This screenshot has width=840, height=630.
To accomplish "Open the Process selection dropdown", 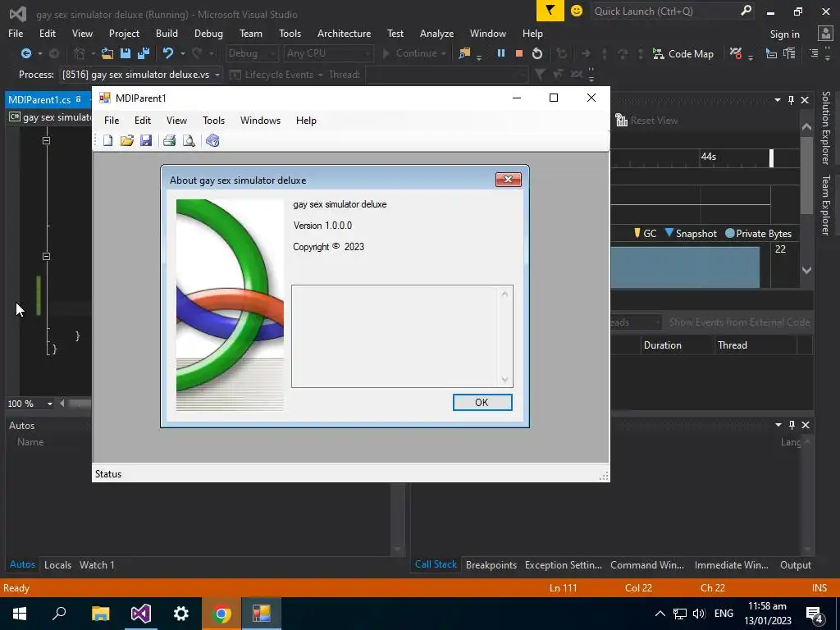I will click(x=141, y=75).
